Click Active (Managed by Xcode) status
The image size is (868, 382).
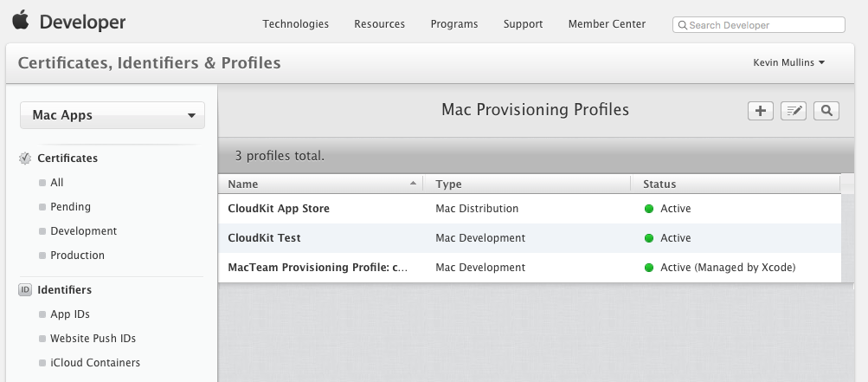coord(728,268)
